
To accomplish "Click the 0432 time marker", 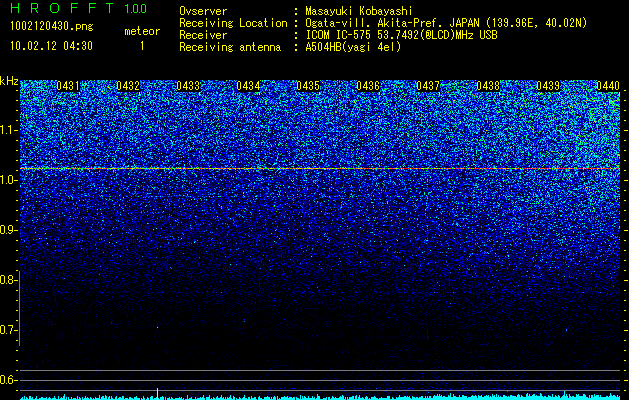I will pyautogui.click(x=128, y=85).
